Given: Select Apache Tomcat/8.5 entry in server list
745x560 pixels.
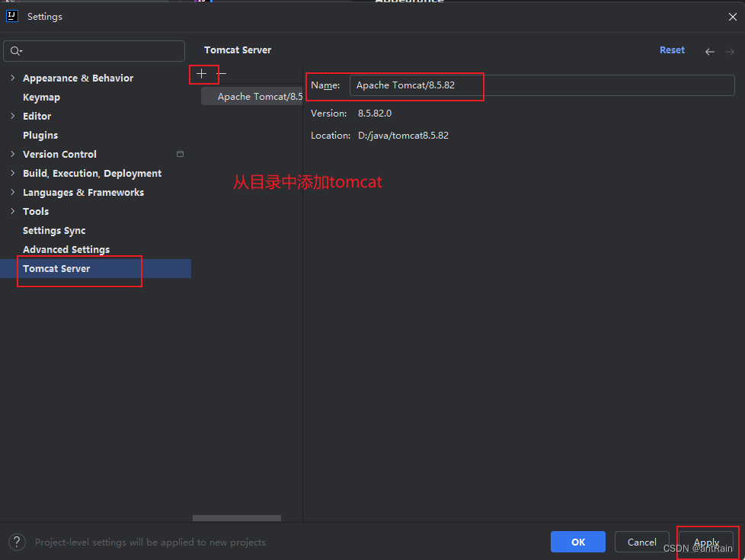Looking at the screenshot, I should [x=252, y=97].
